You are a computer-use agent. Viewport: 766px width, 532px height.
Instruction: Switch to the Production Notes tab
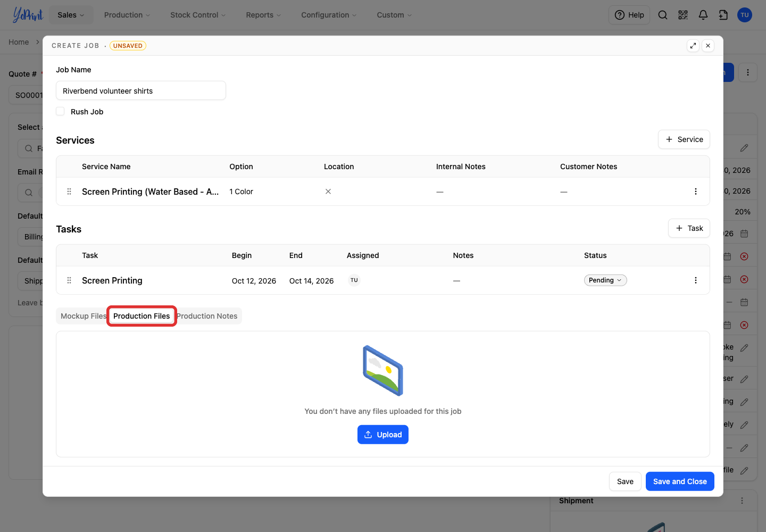[207, 316]
